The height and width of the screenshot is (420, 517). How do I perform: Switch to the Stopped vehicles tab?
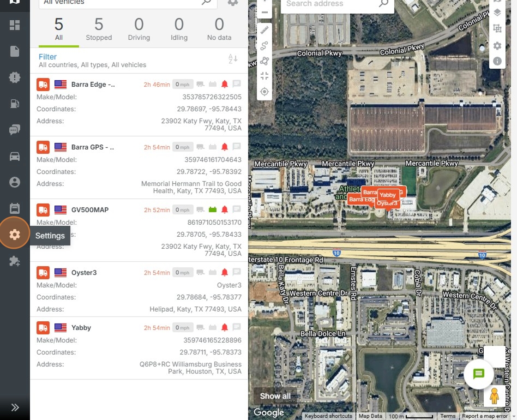[99, 30]
